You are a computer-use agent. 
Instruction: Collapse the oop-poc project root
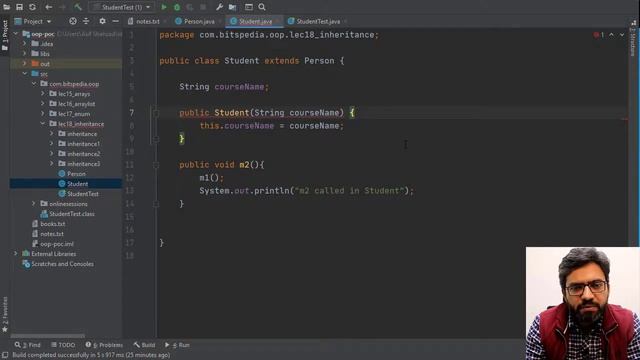pos(16,34)
